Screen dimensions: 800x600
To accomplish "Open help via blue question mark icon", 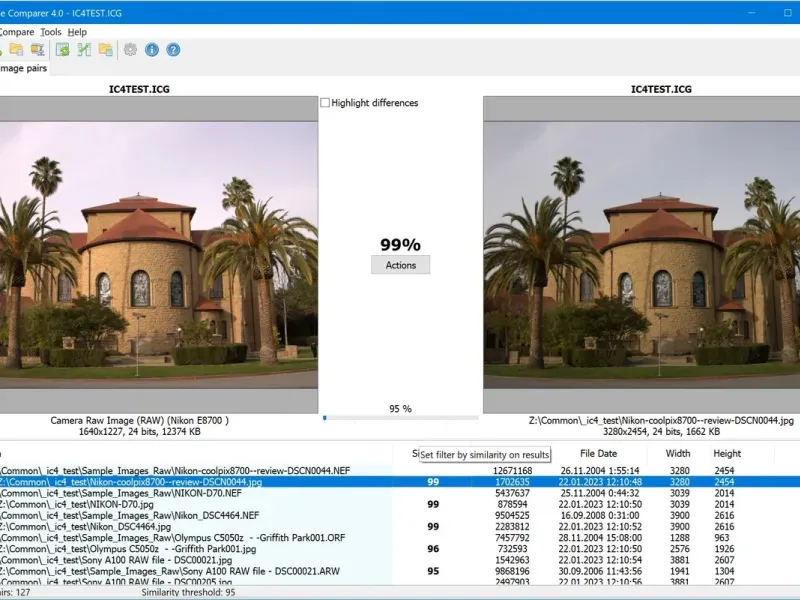I will [x=173, y=50].
